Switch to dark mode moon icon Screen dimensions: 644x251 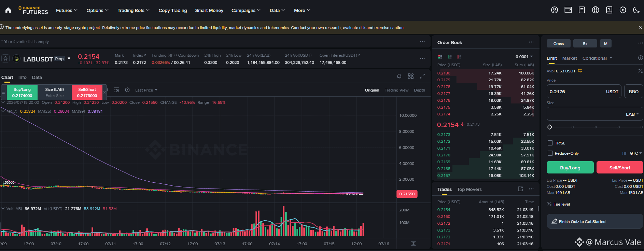tap(636, 10)
